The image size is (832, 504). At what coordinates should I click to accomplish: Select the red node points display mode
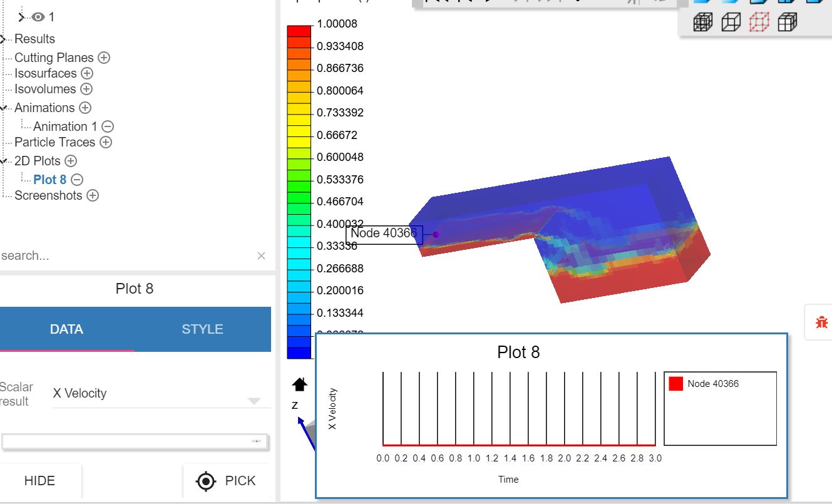[759, 21]
